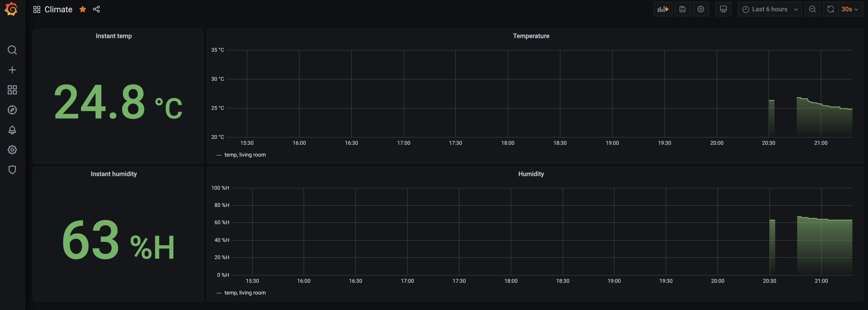
Task: Open the Alerting bell icon
Action: tap(12, 130)
